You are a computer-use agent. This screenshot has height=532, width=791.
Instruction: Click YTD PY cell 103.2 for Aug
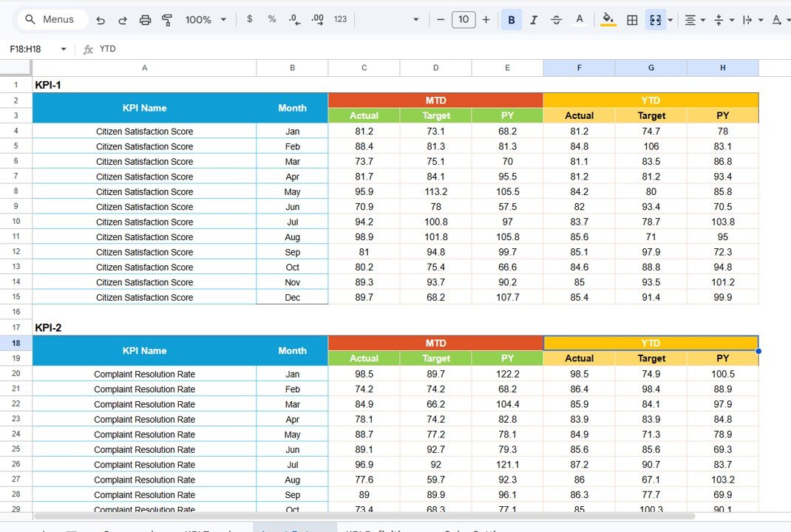(x=722, y=480)
